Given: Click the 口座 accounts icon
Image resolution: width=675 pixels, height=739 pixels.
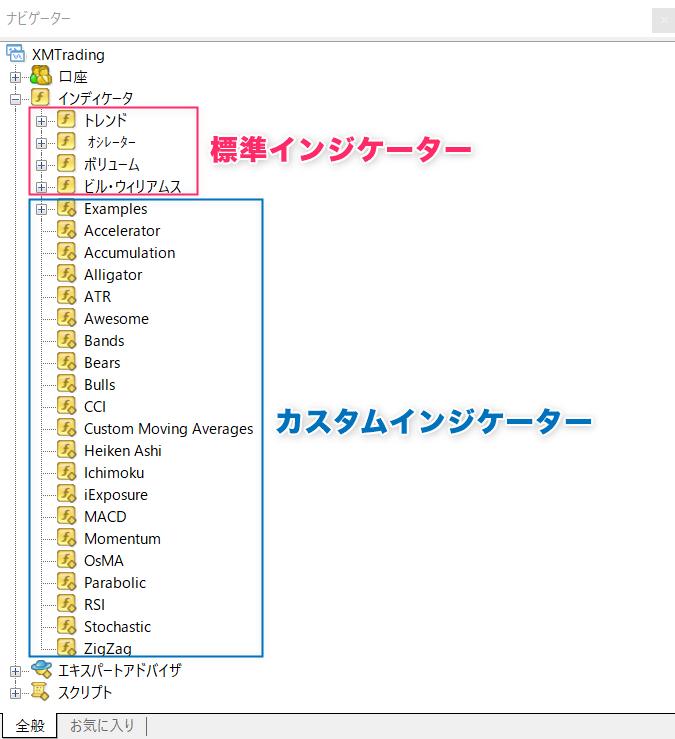Looking at the screenshot, I should 41,76.
